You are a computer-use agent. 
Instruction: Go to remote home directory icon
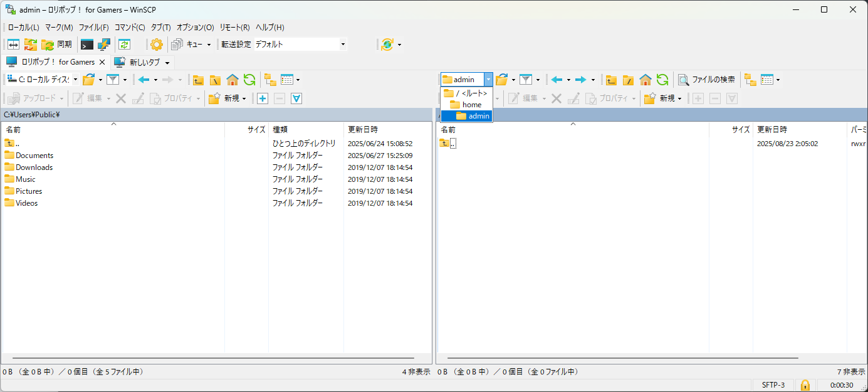click(646, 80)
